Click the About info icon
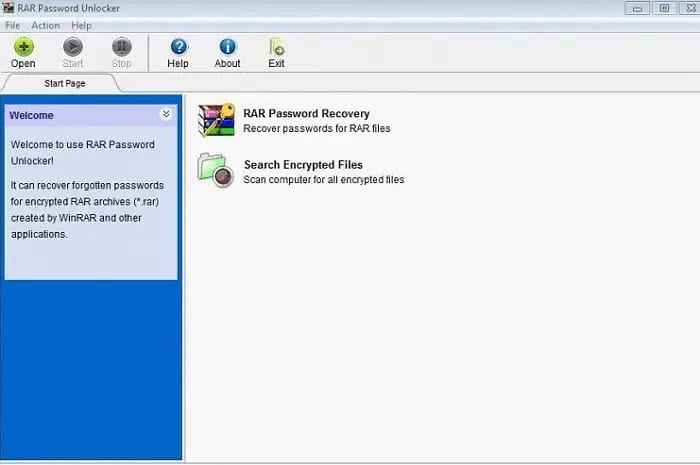 228,47
